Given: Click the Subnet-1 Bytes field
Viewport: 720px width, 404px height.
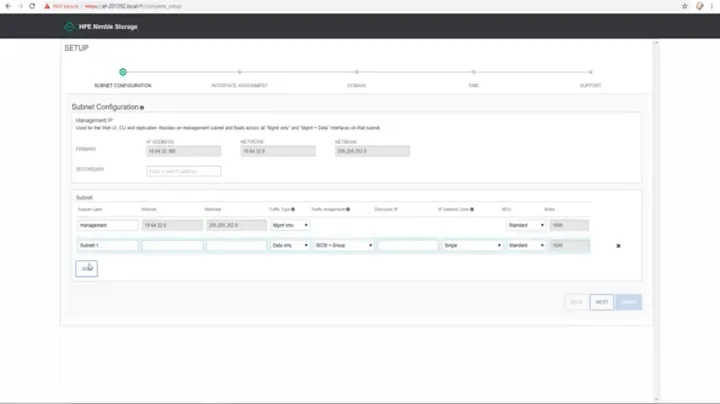Looking at the screenshot, I should [569, 245].
